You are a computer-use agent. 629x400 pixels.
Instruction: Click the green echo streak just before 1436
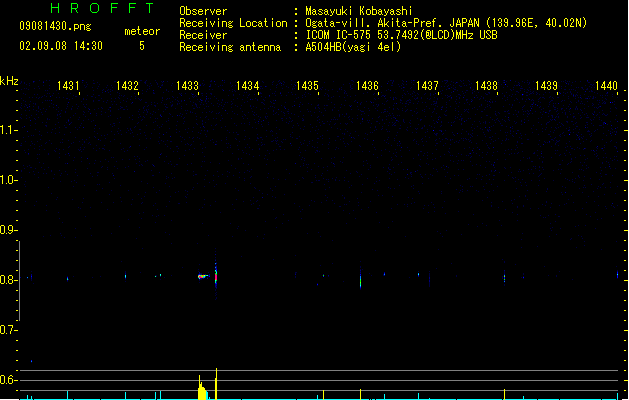(360, 282)
